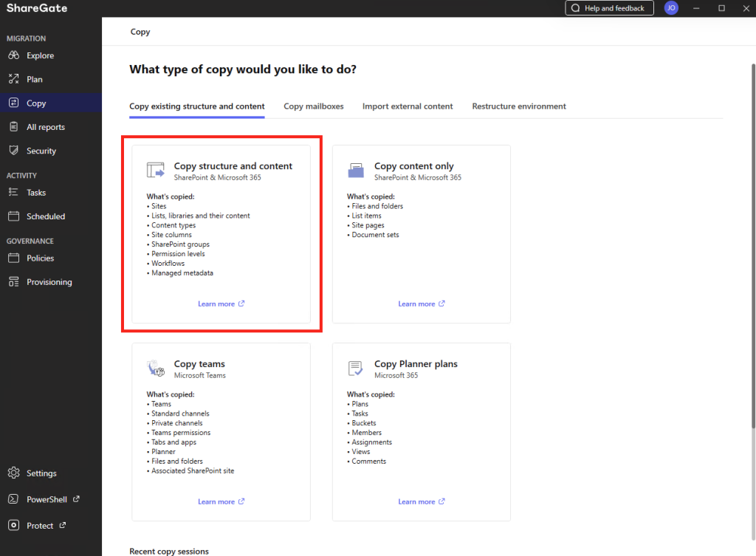The width and height of the screenshot is (756, 556).
Task: Click the All reports icon
Action: tap(13, 127)
